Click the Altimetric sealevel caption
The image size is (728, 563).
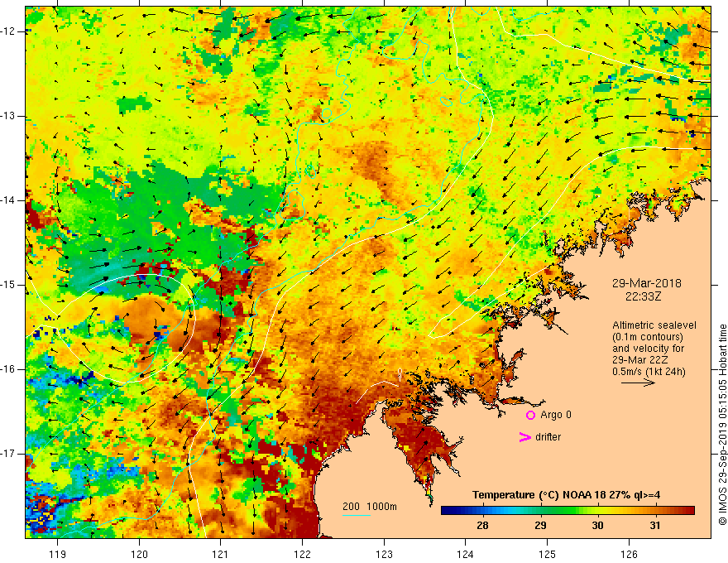654,325
